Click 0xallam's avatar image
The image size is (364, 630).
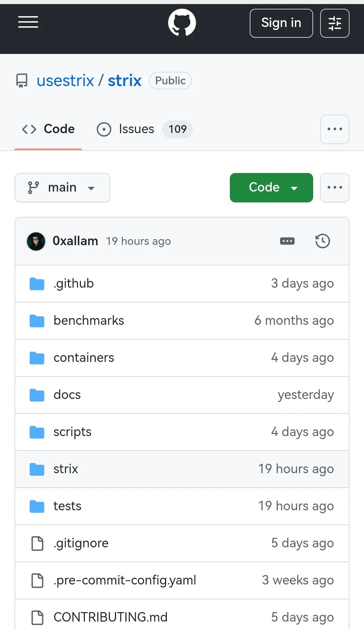pos(36,241)
